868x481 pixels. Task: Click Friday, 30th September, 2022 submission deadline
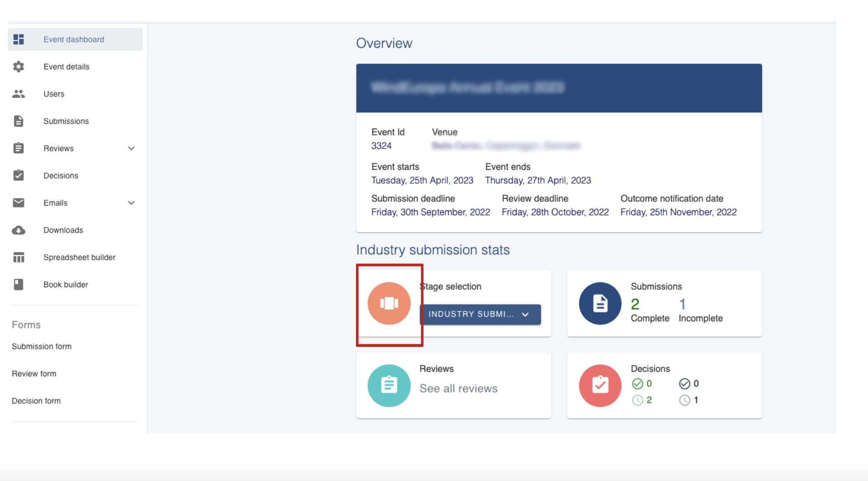coord(430,212)
